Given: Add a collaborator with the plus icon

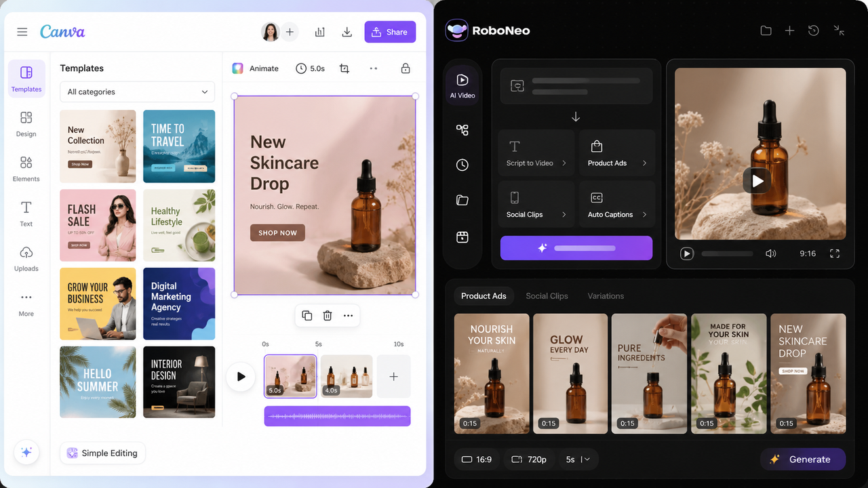Looking at the screenshot, I should 290,32.
